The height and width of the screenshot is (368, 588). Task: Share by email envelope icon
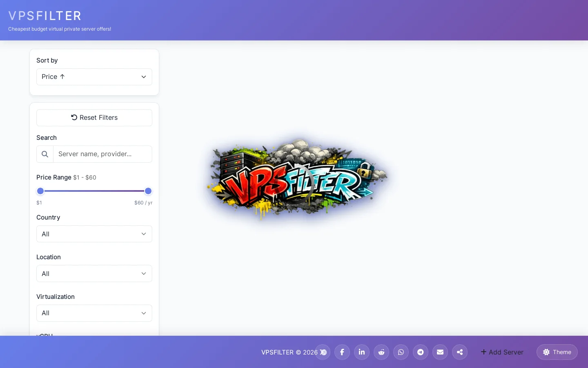(440, 352)
